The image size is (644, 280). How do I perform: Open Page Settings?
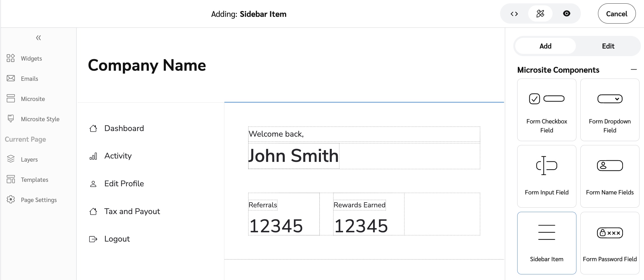coord(38,200)
